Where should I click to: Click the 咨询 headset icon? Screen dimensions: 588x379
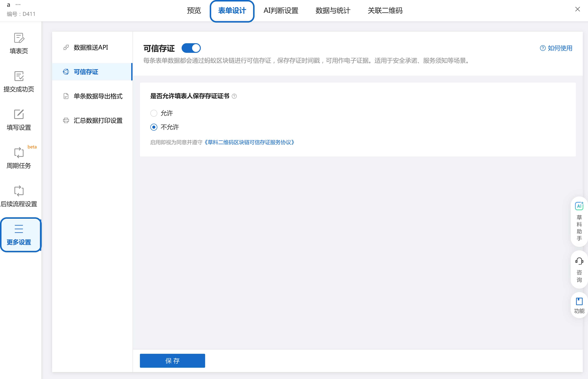pos(579,261)
